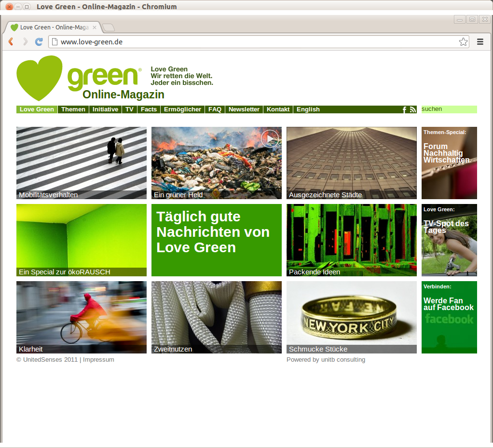
Task: Go to the TV section
Action: [x=129, y=109]
